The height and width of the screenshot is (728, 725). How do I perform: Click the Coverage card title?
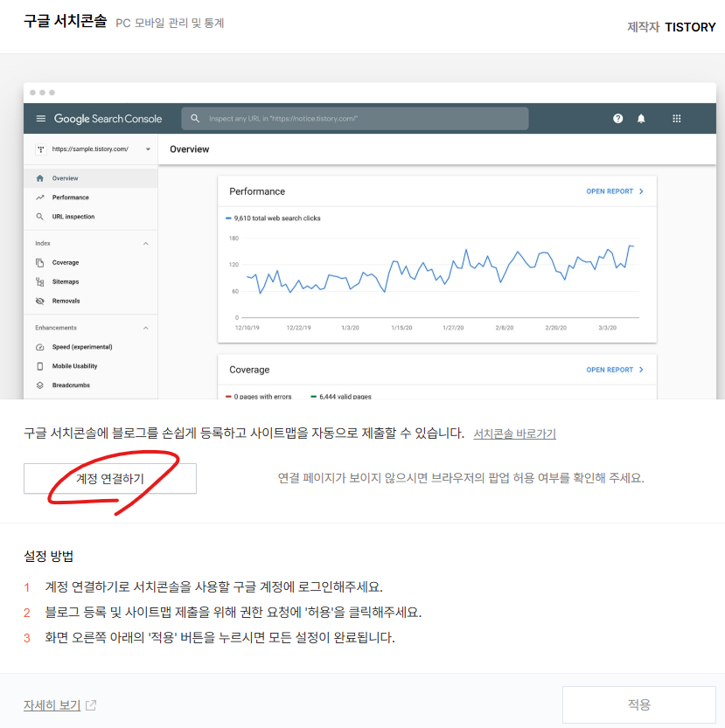[249, 370]
